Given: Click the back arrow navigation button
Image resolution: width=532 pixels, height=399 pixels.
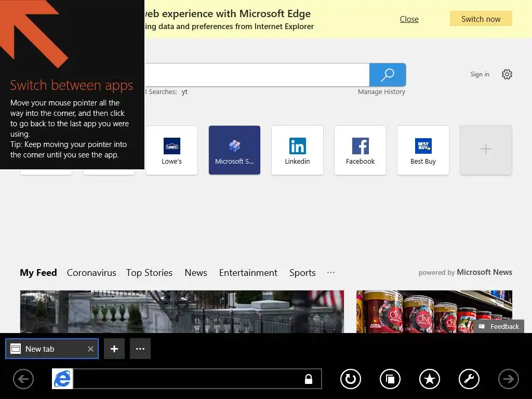Looking at the screenshot, I should click(x=23, y=379).
